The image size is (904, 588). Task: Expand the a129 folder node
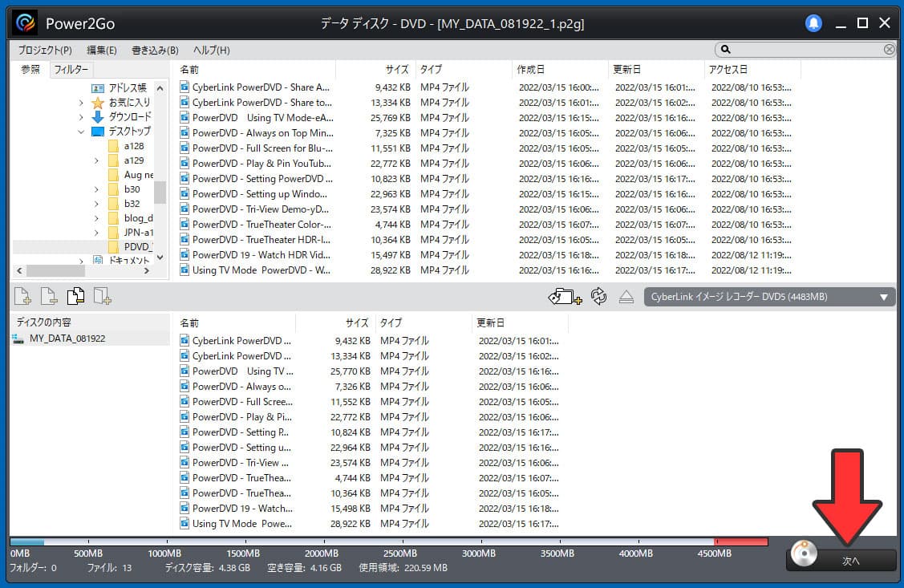(x=96, y=160)
